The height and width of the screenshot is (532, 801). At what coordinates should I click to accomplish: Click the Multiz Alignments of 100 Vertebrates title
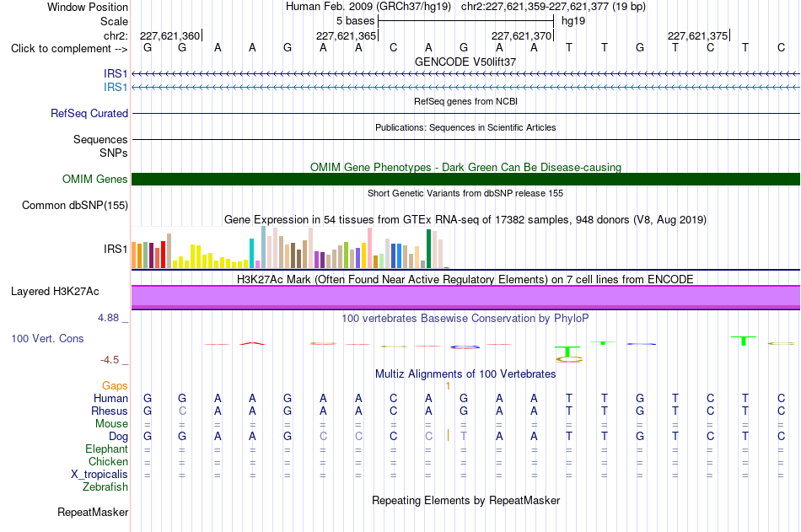(465, 374)
